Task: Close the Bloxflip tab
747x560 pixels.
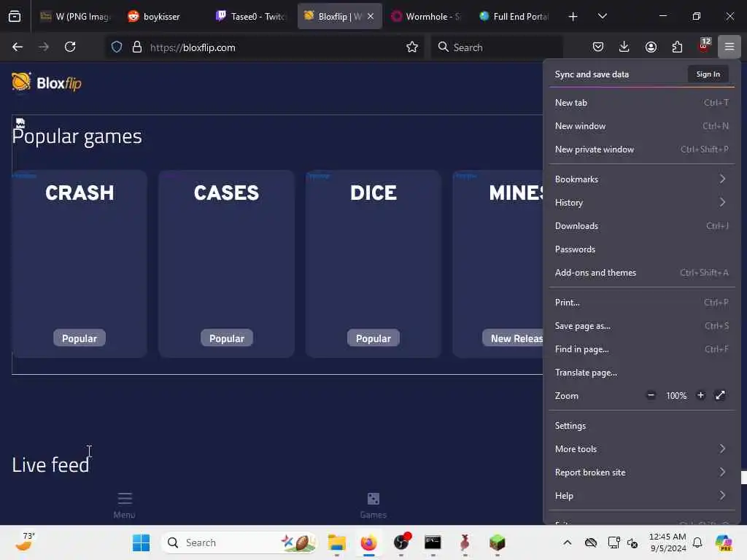Action: 371,16
